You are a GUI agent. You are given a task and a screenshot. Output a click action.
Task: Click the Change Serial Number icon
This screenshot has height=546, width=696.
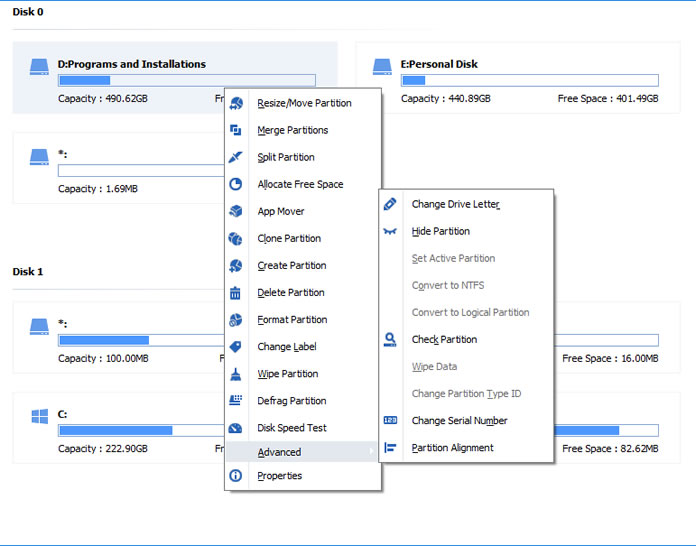pos(390,420)
